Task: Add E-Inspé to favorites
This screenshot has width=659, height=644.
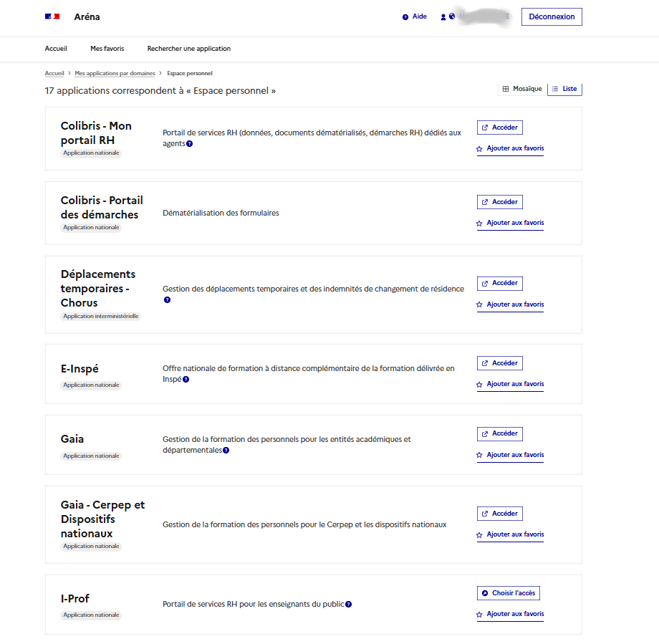Action: [x=510, y=384]
